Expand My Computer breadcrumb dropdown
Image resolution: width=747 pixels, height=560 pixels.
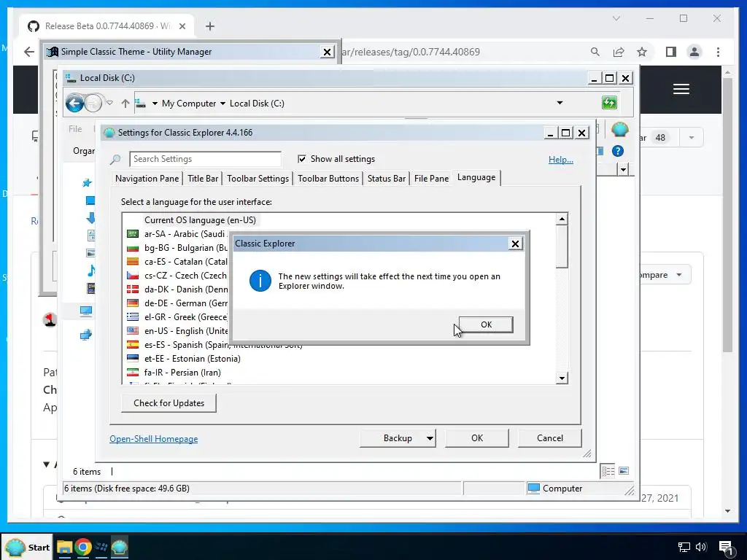click(x=222, y=104)
